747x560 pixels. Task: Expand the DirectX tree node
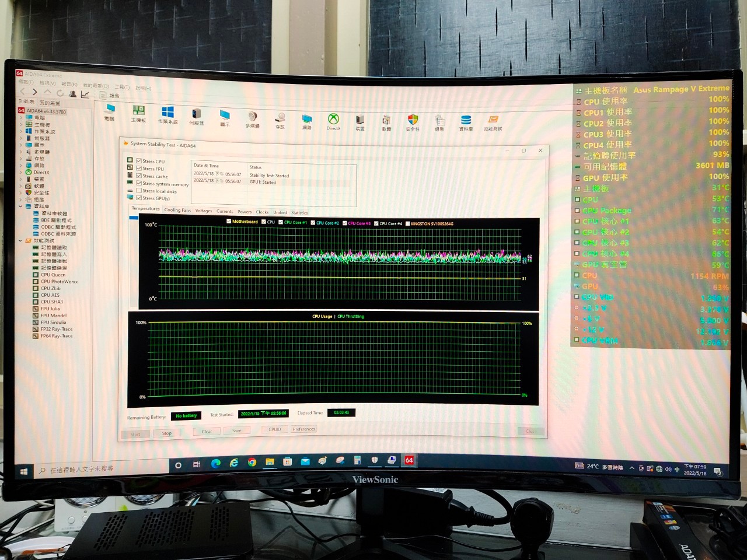(x=21, y=172)
